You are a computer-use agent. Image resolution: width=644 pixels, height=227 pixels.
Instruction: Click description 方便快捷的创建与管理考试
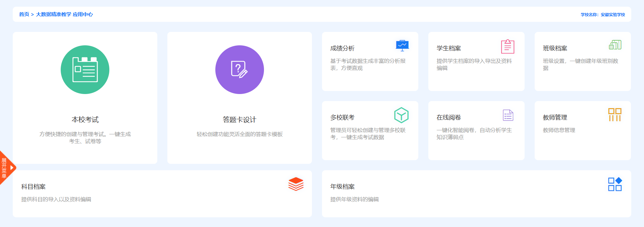tap(85, 138)
